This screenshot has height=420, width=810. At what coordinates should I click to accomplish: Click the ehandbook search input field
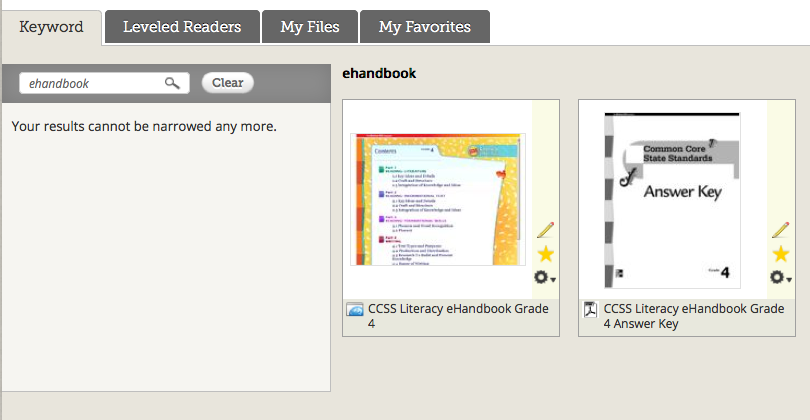click(x=93, y=83)
